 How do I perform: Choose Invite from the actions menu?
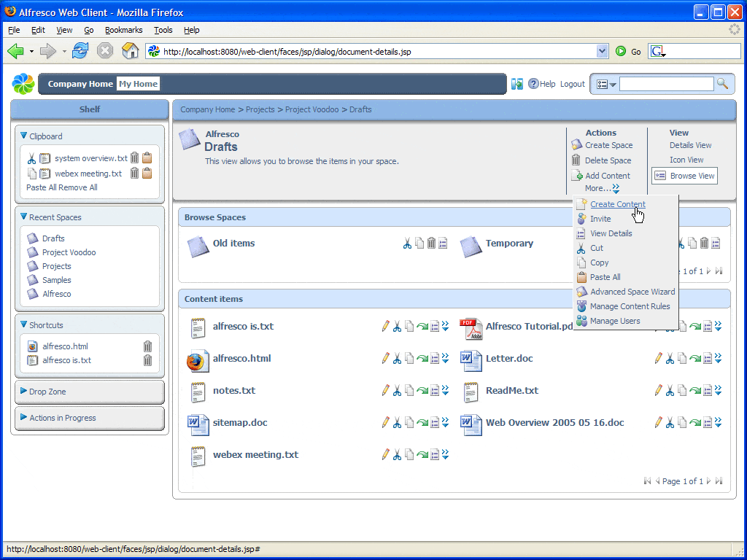click(600, 219)
